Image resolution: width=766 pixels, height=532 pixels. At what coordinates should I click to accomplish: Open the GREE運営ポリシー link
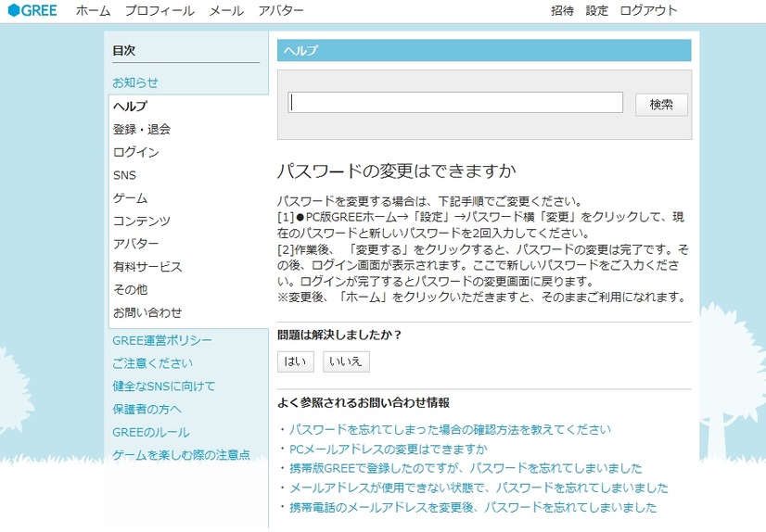pos(162,340)
